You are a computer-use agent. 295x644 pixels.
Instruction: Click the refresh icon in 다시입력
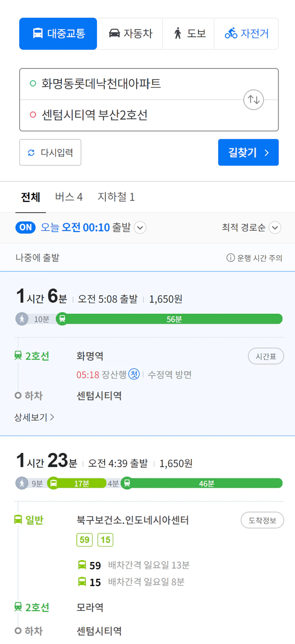pos(31,153)
